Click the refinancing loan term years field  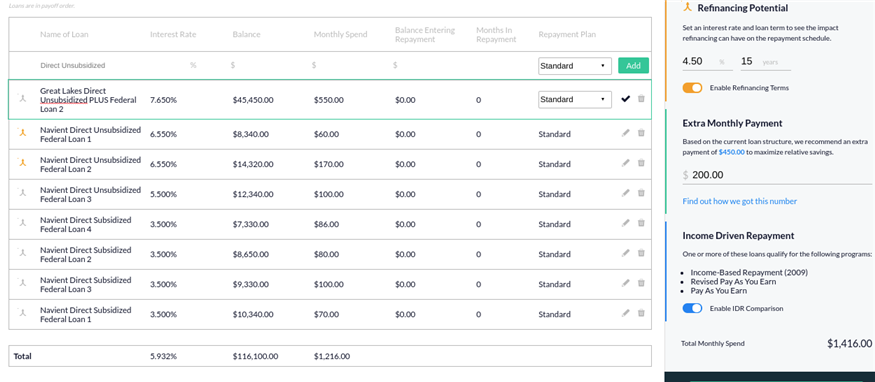[x=765, y=62]
